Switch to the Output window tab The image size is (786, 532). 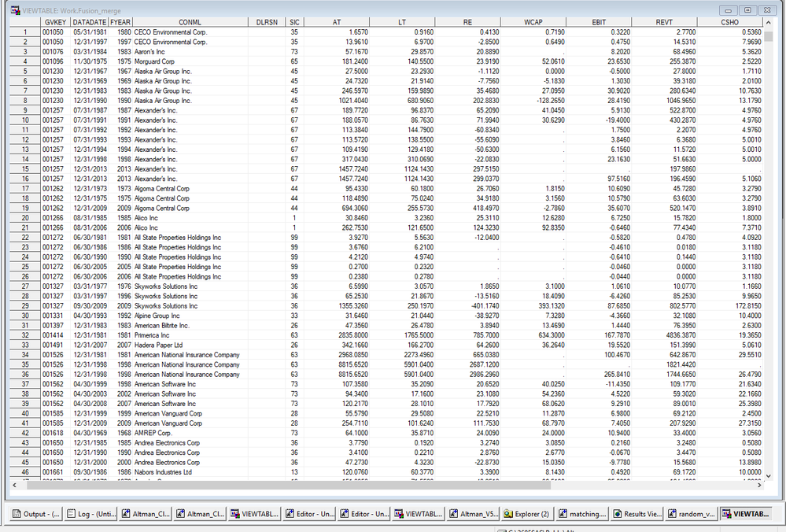pos(37,514)
